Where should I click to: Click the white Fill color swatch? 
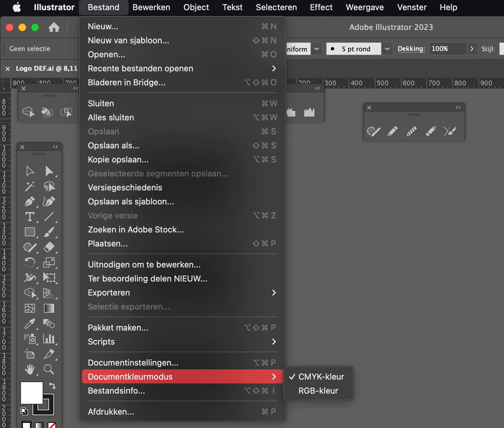coord(32,393)
